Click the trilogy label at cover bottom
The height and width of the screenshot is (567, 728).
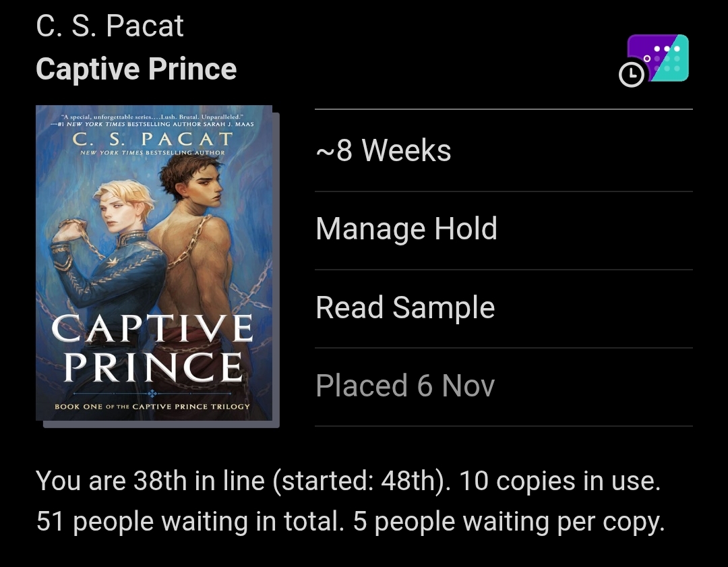pyautogui.click(x=152, y=407)
